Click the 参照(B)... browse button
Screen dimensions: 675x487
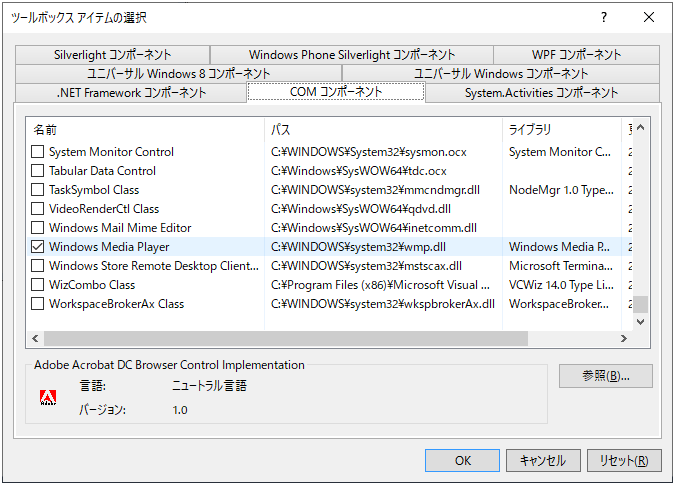pos(606,376)
